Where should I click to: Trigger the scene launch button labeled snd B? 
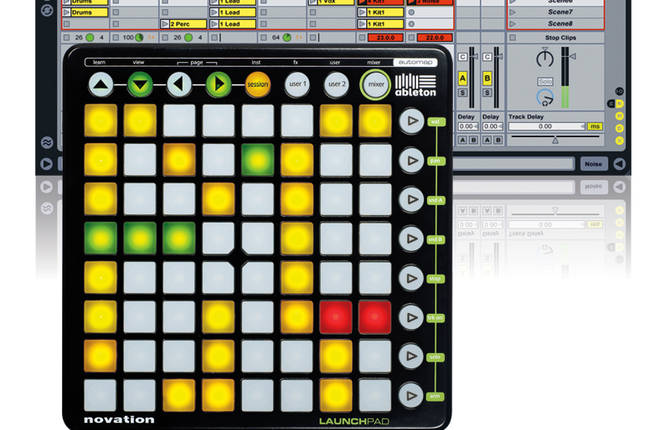411,239
